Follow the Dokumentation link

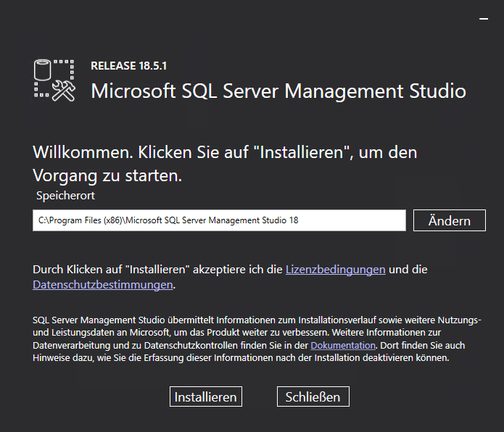343,345
